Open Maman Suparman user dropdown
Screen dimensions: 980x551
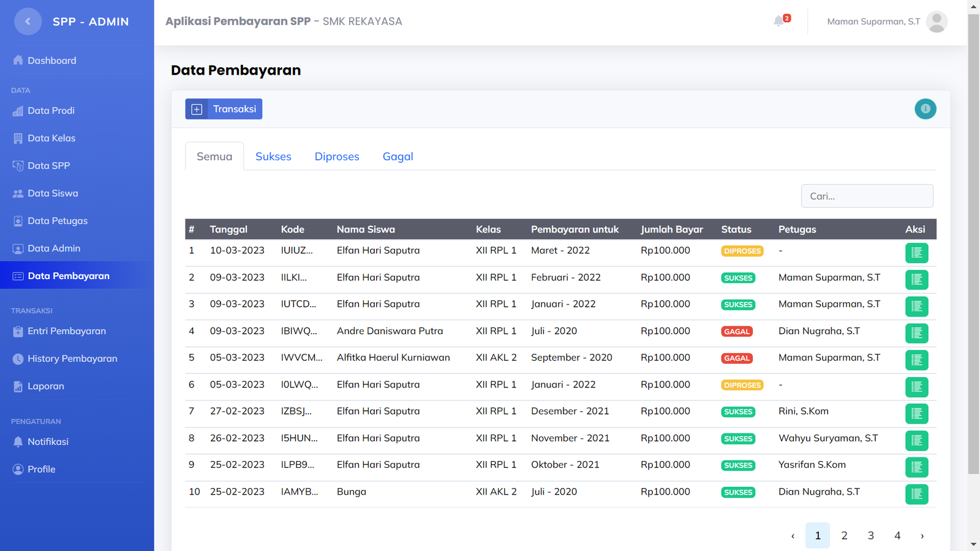(873, 21)
